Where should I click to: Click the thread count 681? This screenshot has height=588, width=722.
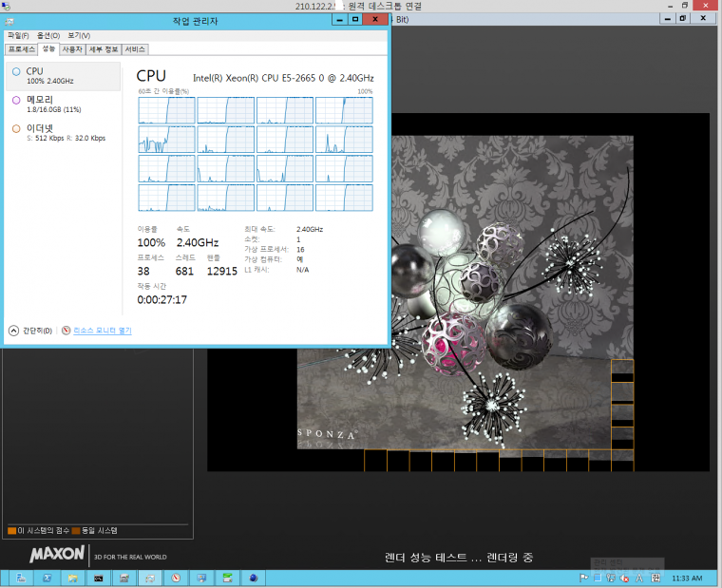184,272
